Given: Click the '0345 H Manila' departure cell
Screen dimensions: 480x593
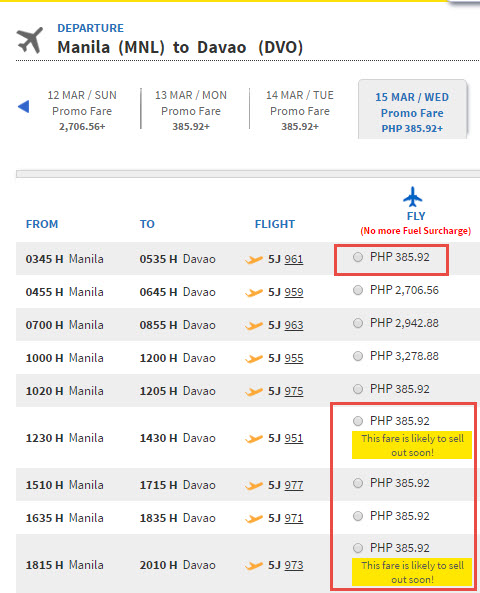Looking at the screenshot, I should click(x=64, y=259).
